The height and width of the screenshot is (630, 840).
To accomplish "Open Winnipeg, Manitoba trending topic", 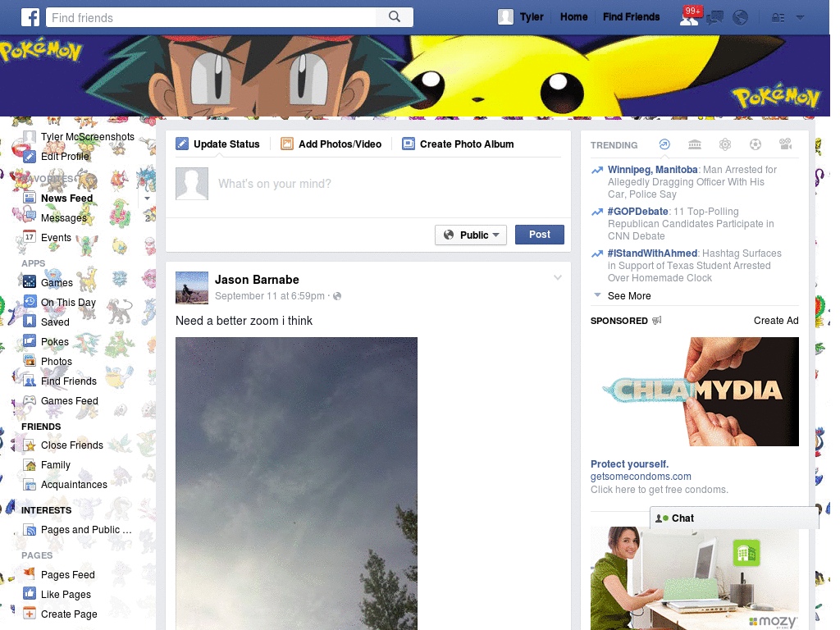I will [652, 170].
